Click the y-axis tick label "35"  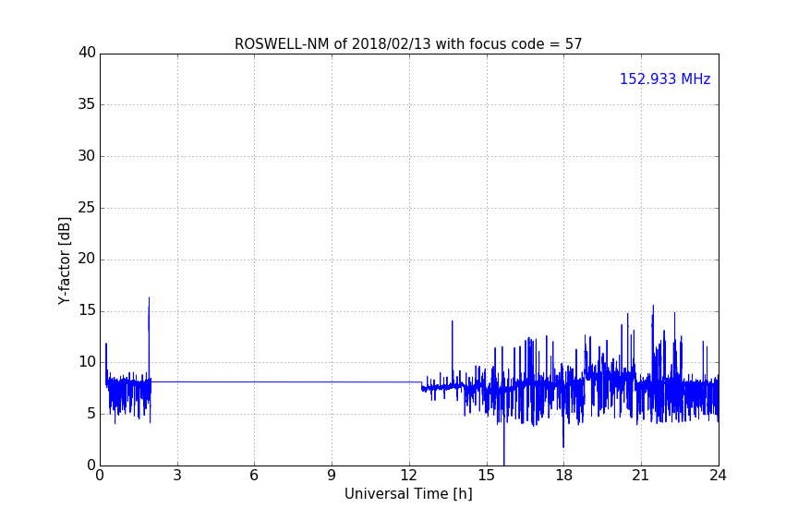coord(87,104)
